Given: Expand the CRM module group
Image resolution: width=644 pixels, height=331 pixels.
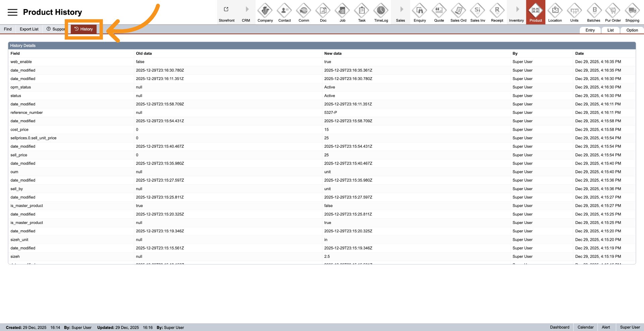Looking at the screenshot, I should coord(246,12).
